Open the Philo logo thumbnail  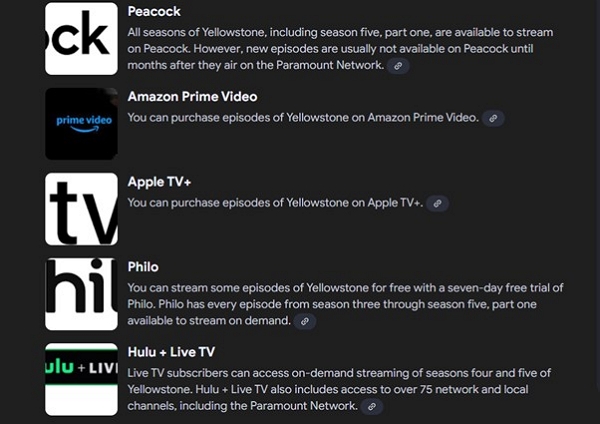[82, 294]
